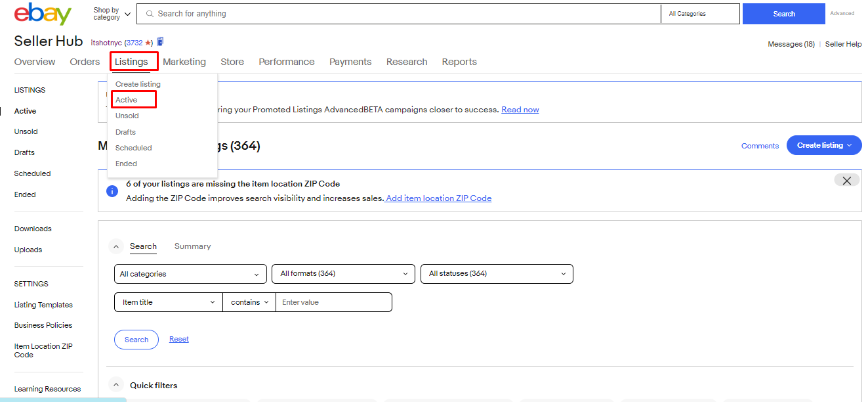
Task: Open Listing Templates settings
Action: [x=43, y=305]
